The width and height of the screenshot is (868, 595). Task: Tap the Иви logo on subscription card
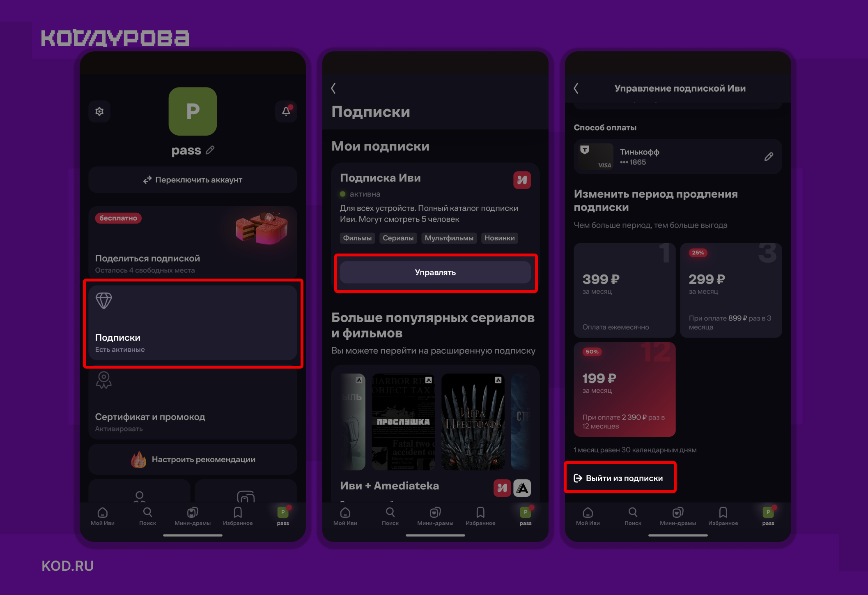click(x=522, y=180)
